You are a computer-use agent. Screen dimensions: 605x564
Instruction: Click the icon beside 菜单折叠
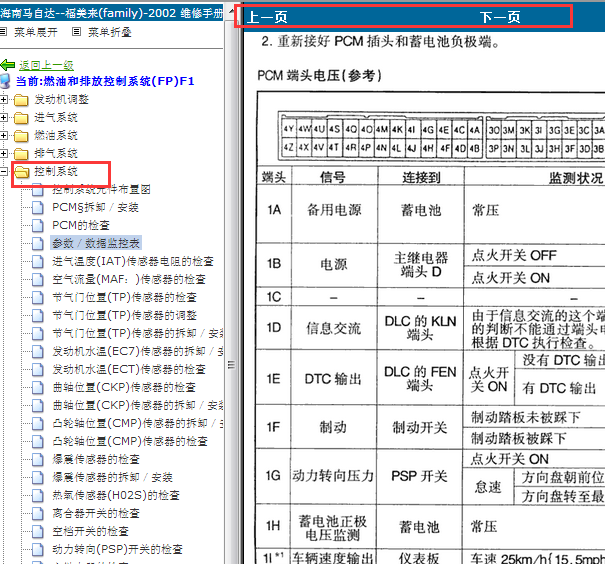click(77, 32)
